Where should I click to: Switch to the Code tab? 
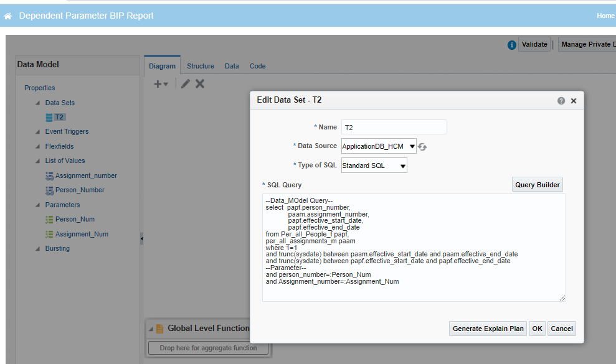tap(257, 66)
